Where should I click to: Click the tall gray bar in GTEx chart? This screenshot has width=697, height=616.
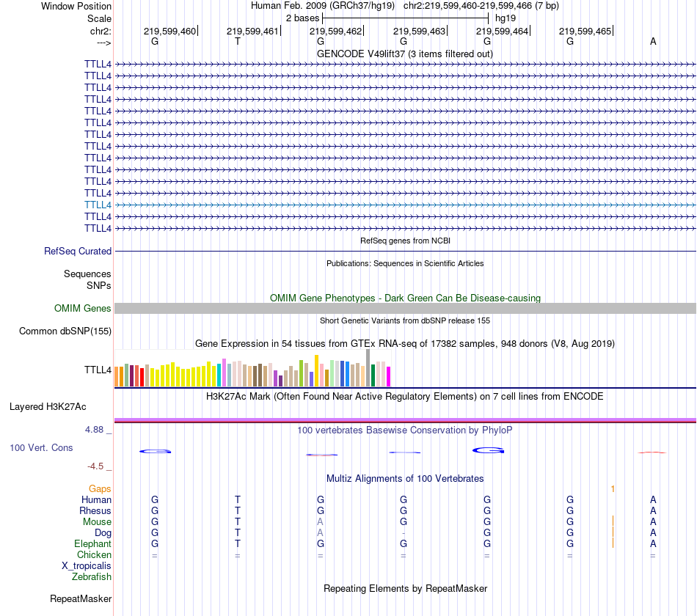pyautogui.click(x=368, y=367)
